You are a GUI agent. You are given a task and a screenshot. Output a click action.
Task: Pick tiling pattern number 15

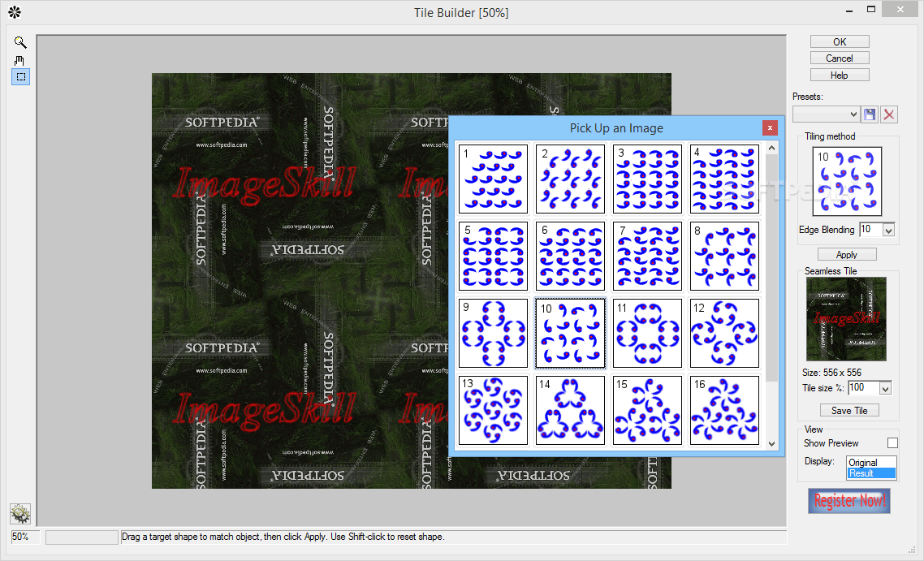(648, 410)
